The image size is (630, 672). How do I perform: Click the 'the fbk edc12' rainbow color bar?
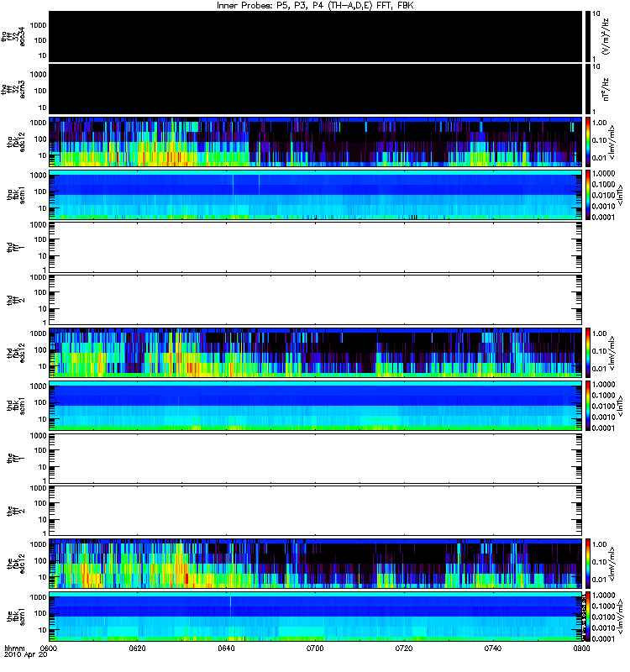[587, 564]
